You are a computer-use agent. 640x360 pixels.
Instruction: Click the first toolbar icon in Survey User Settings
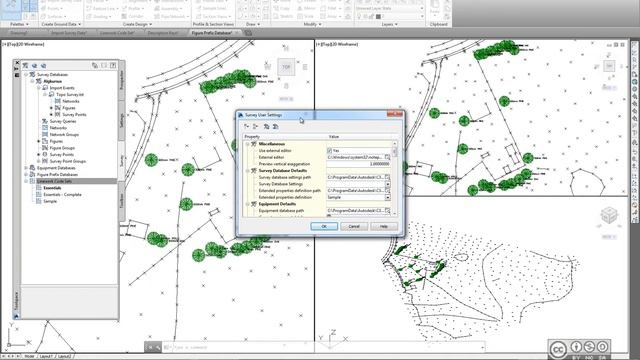247,127
